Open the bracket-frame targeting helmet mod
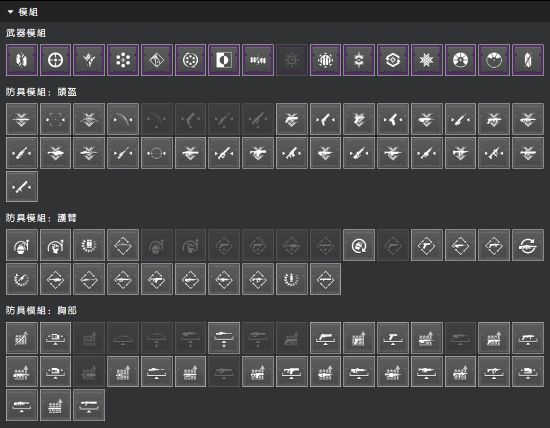The height and width of the screenshot is (428, 550). (x=55, y=119)
